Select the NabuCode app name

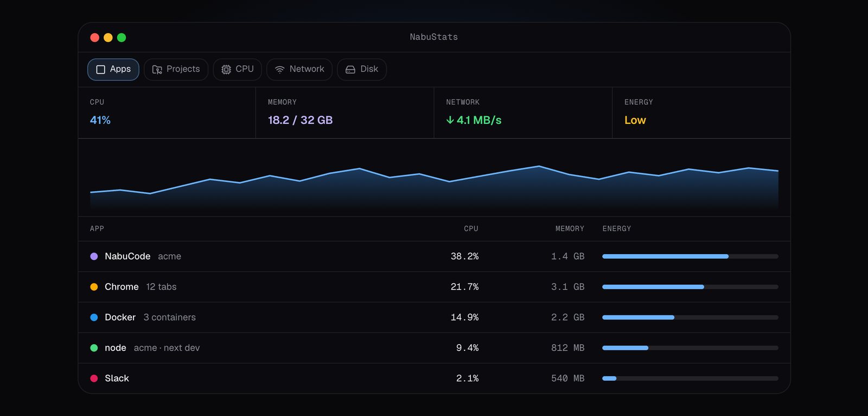pos(127,256)
